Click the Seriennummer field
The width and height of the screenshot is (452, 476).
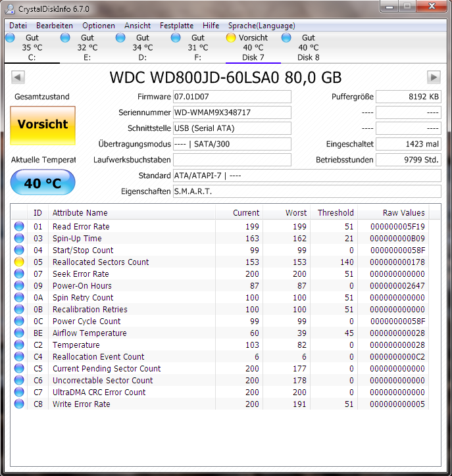point(232,112)
